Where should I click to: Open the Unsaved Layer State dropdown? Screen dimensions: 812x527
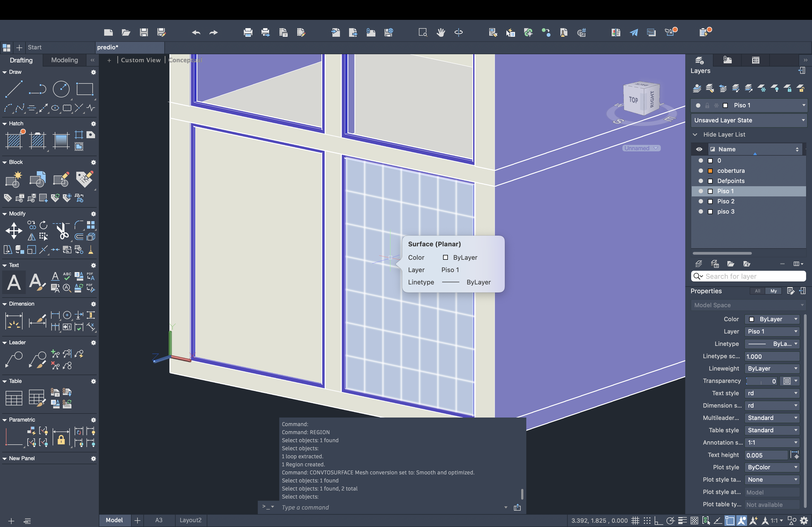(x=749, y=120)
